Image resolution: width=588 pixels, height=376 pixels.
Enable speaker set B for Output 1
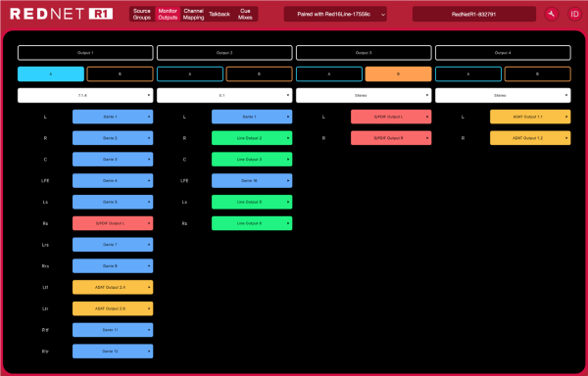click(120, 74)
